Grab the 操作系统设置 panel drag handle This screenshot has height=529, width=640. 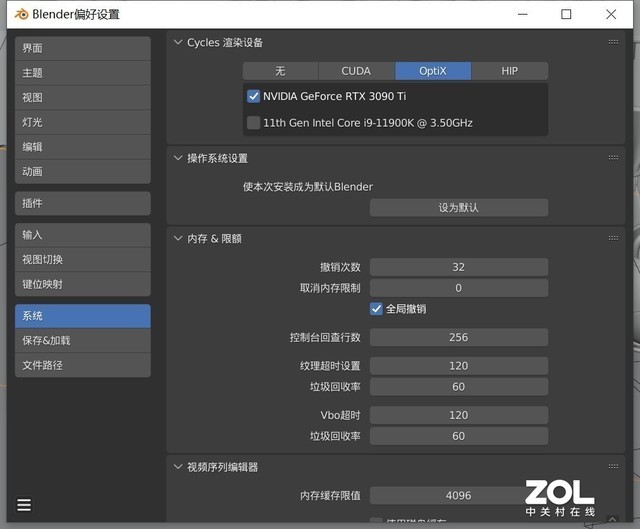[613, 158]
